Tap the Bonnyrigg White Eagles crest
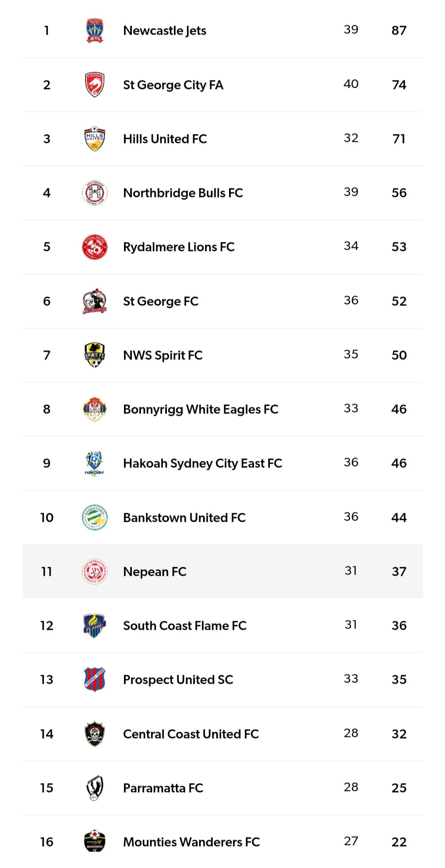The width and height of the screenshot is (445, 868). tap(94, 409)
